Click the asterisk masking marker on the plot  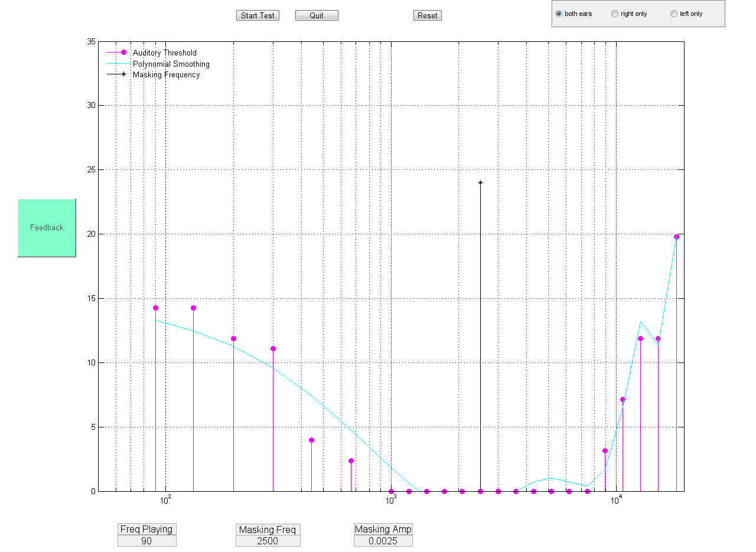click(480, 183)
